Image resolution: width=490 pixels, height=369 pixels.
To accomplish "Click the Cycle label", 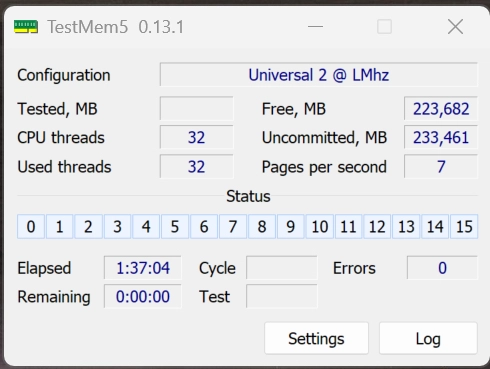I will [217, 268].
